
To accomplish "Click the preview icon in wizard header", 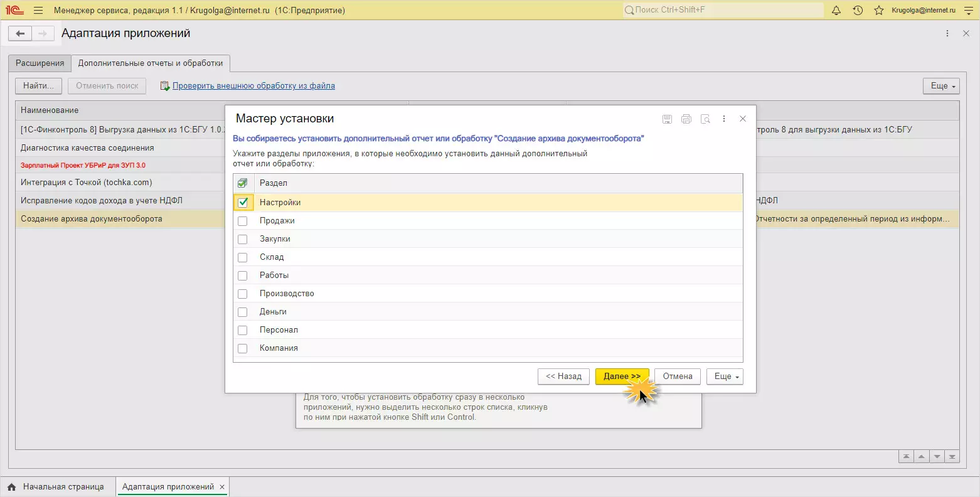I will coord(705,119).
